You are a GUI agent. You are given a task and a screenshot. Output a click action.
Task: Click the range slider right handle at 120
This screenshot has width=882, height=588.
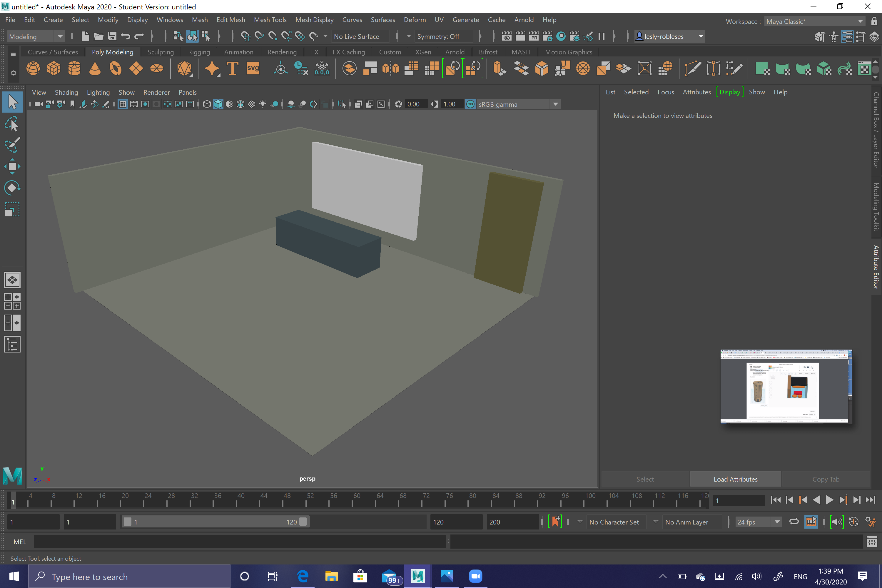click(303, 522)
